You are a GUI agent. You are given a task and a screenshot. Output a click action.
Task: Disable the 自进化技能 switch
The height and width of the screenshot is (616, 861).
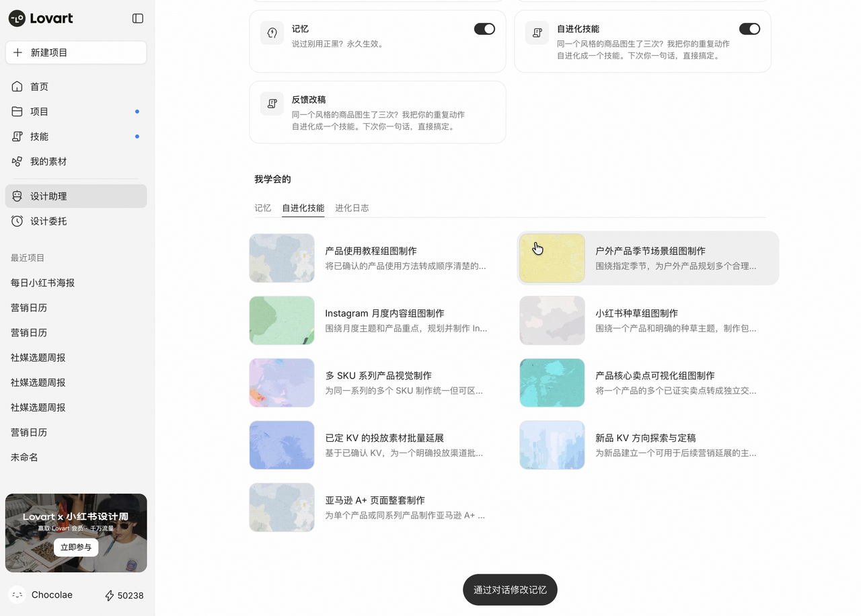point(749,29)
